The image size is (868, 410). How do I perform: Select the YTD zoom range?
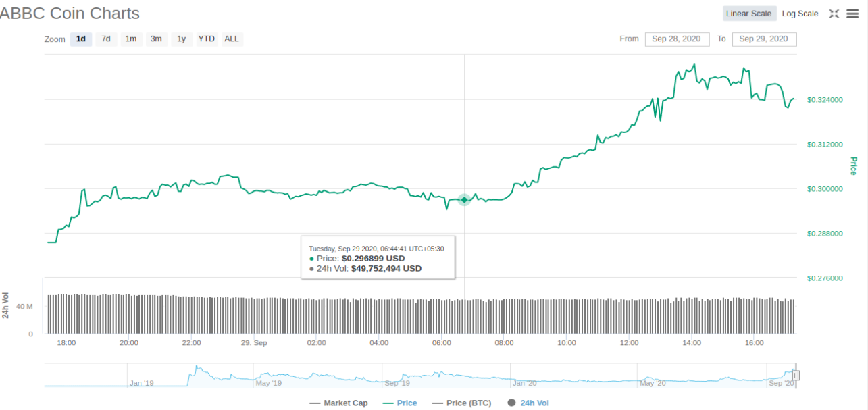(x=207, y=39)
